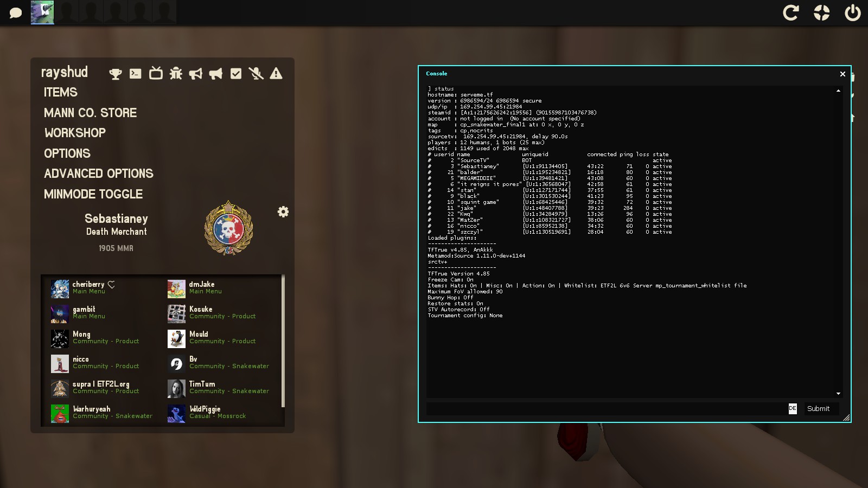Open the WORKSHOP menu entry
The image size is (868, 488).
tap(75, 133)
